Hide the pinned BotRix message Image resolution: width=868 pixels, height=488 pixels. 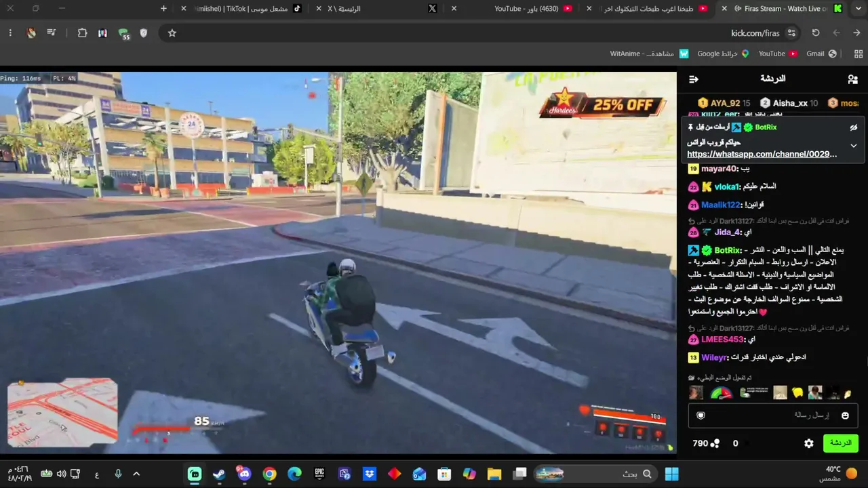[854, 127]
